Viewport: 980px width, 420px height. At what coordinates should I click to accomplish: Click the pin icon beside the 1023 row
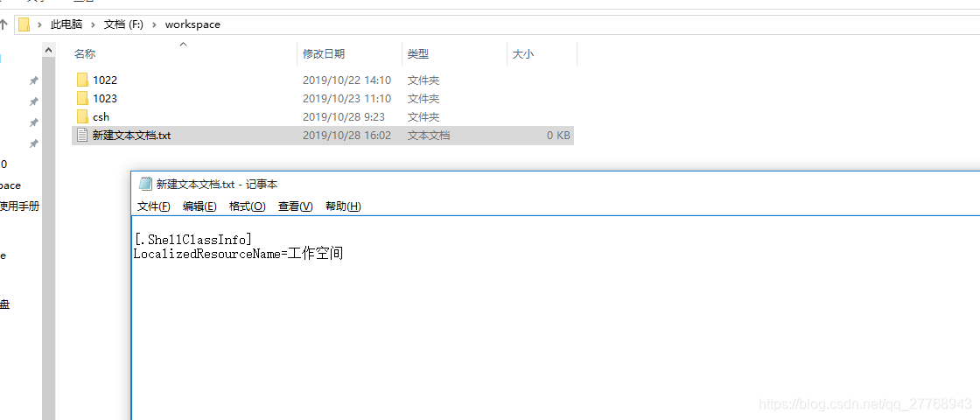coord(34,101)
